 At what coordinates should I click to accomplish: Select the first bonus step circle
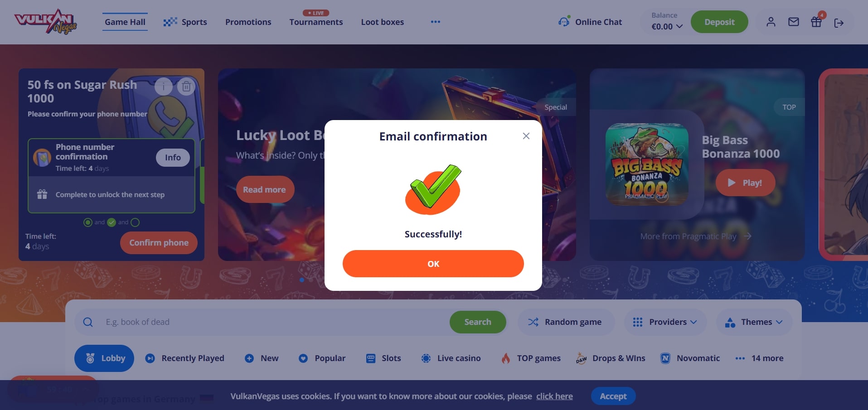coord(88,222)
